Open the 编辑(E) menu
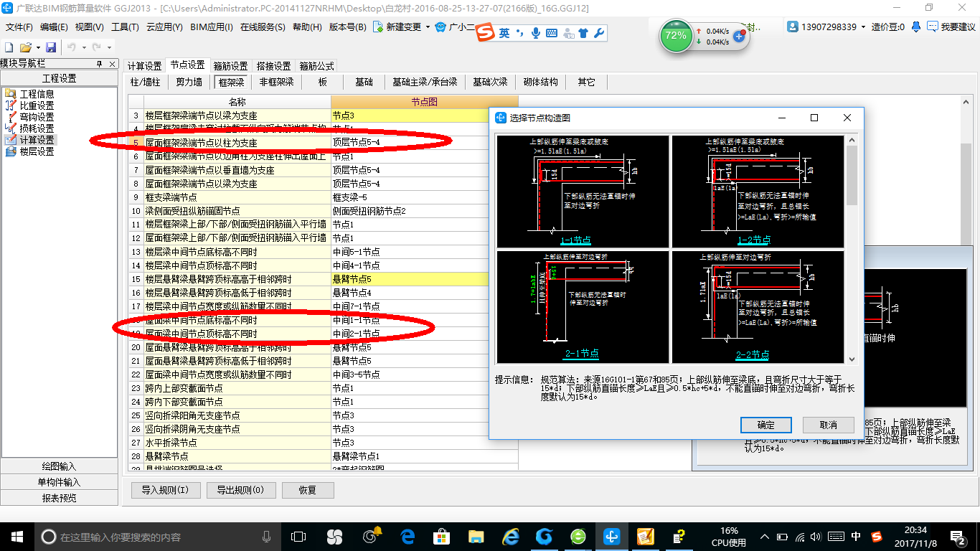This screenshot has width=980, height=551. pos(54,27)
